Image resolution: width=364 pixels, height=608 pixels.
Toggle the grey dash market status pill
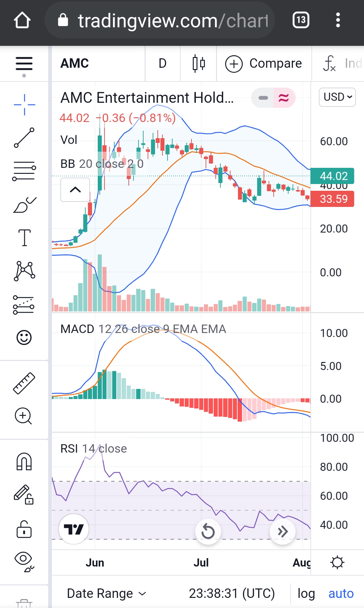(x=263, y=98)
